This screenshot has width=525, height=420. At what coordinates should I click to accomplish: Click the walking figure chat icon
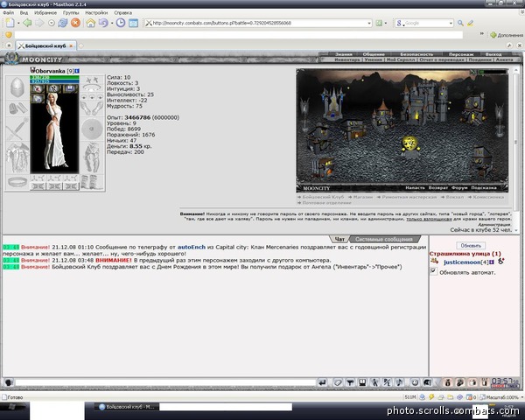click(374, 382)
